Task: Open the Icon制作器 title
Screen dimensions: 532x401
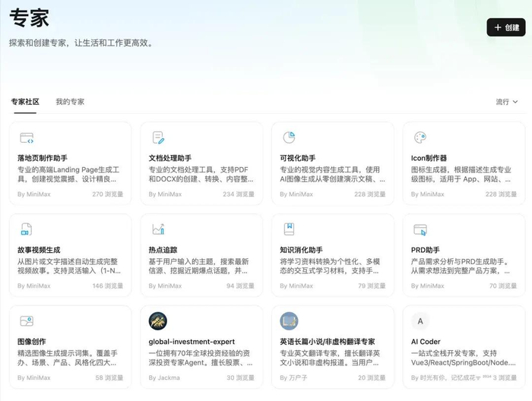Action: click(x=429, y=158)
